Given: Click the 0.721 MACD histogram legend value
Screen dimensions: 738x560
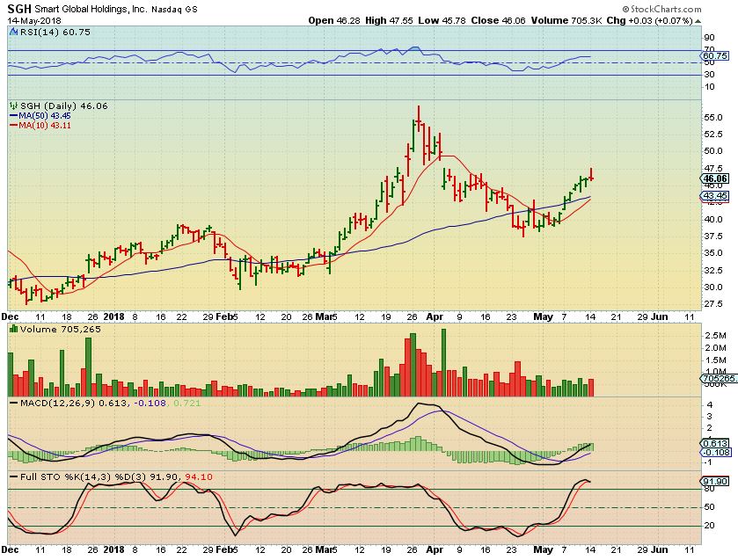Looking at the screenshot, I should point(186,404).
